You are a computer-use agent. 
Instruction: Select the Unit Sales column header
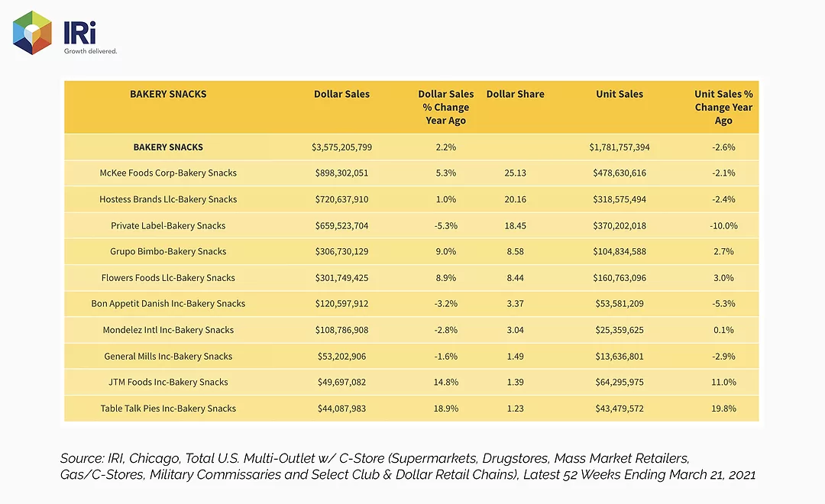(620, 94)
